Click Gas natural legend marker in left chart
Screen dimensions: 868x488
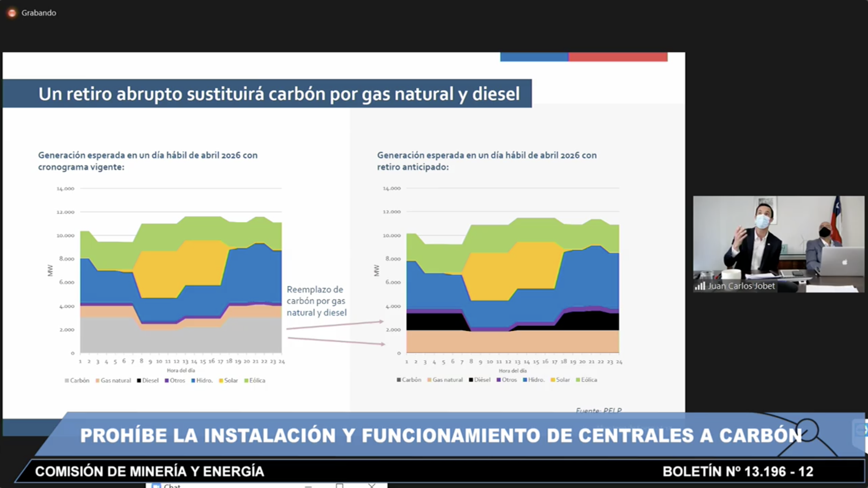coord(98,381)
